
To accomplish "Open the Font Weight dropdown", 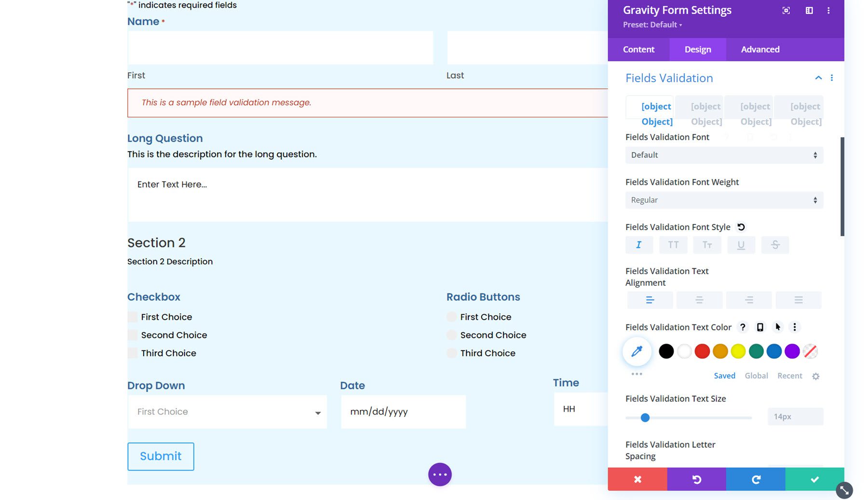I will pos(723,200).
